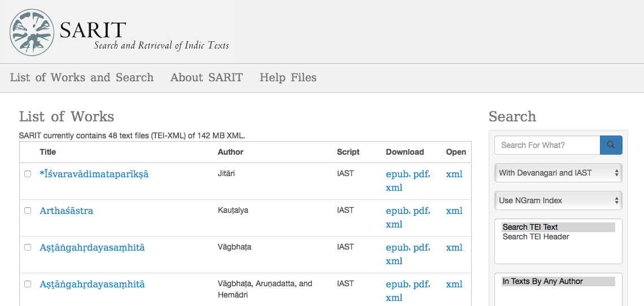This screenshot has height=306, width=644.
Task: Tick the checkbox beside *Īśvaravādimataparīkṣā
Action: 28,174
